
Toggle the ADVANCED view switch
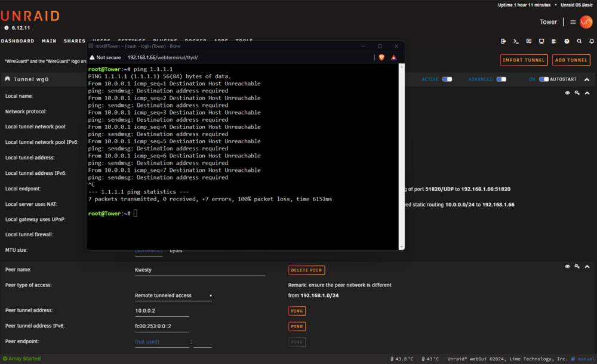pos(501,79)
